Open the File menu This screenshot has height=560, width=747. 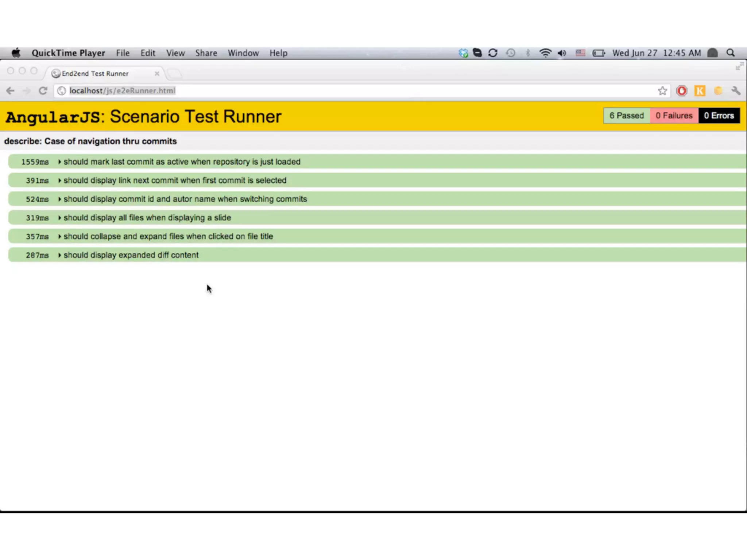[x=123, y=53]
